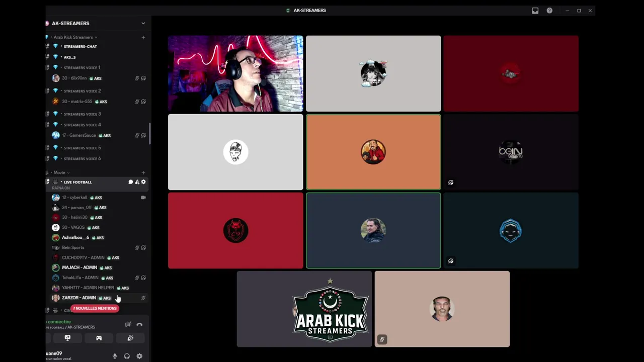Viewport: 644px width, 362px height.
Task: Open LIVE FOOTBALL channel settings gear
Action: click(x=143, y=182)
